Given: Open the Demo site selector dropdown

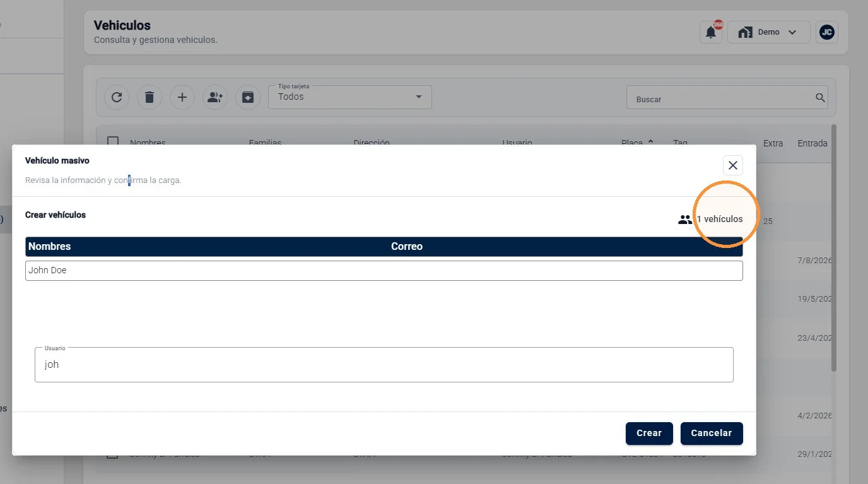Looking at the screenshot, I should click(769, 32).
